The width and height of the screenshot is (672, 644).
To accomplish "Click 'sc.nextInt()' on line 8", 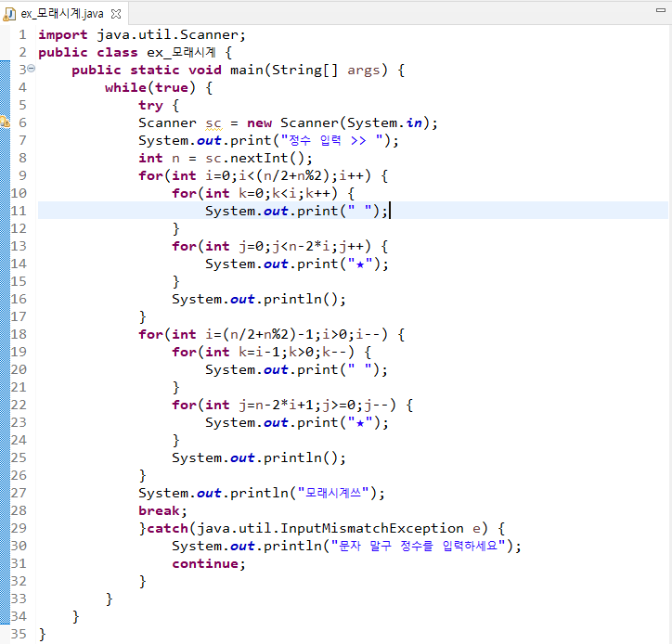I will (254, 158).
